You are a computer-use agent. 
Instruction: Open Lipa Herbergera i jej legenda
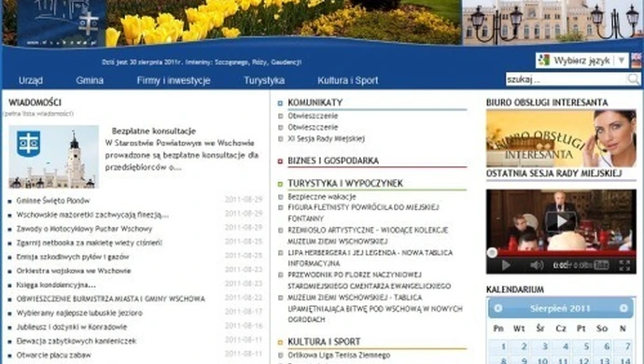coord(370,258)
